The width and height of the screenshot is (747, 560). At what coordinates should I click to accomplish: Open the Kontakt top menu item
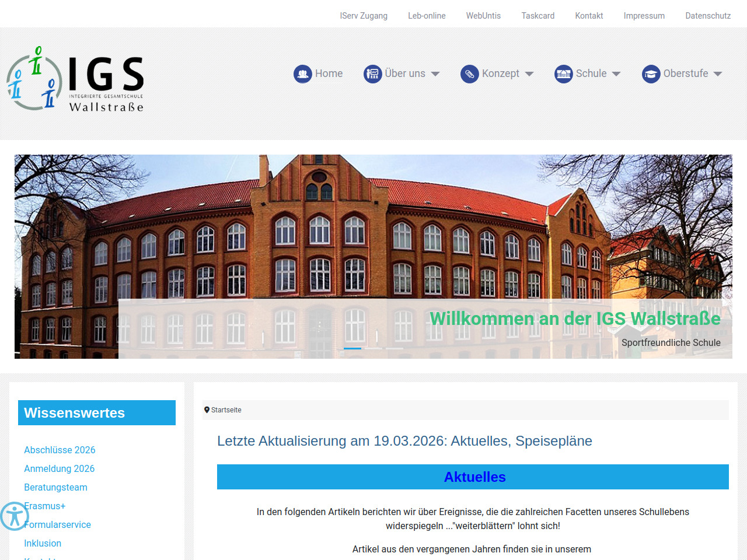589,16
